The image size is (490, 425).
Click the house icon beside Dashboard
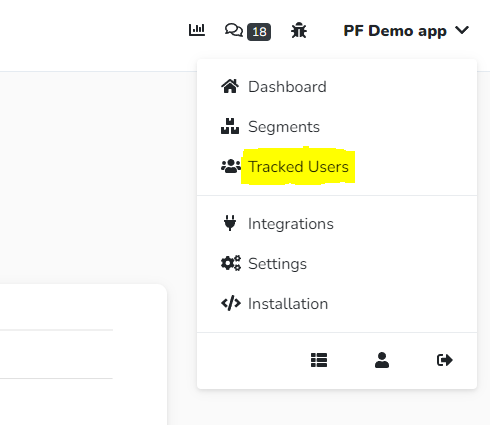(x=230, y=86)
